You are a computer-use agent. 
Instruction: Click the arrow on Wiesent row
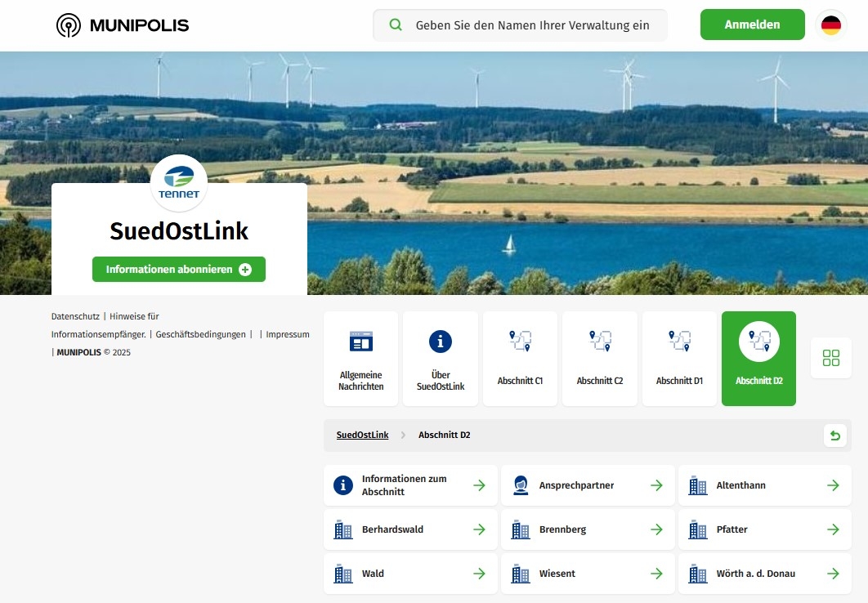point(656,574)
